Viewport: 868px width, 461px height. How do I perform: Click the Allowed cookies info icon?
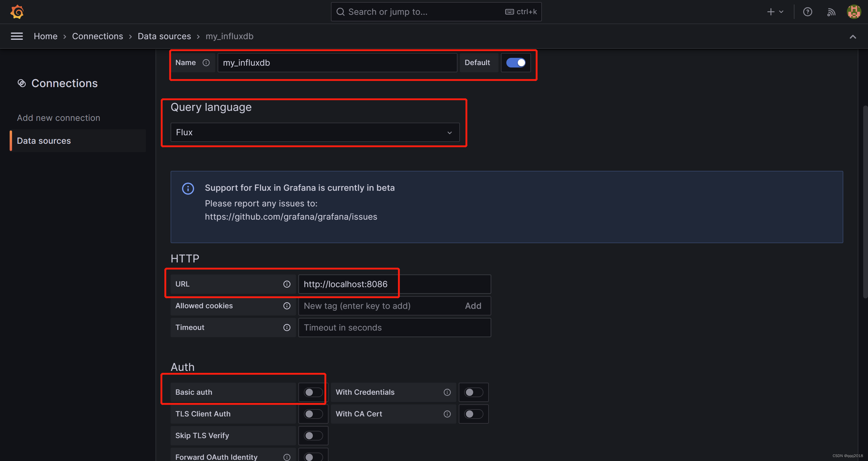(x=287, y=306)
